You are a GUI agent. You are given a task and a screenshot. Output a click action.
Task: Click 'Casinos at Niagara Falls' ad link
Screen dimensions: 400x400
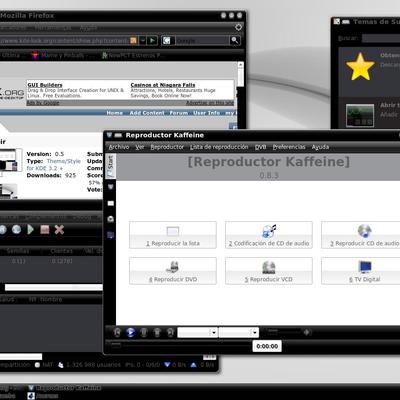[x=163, y=85]
